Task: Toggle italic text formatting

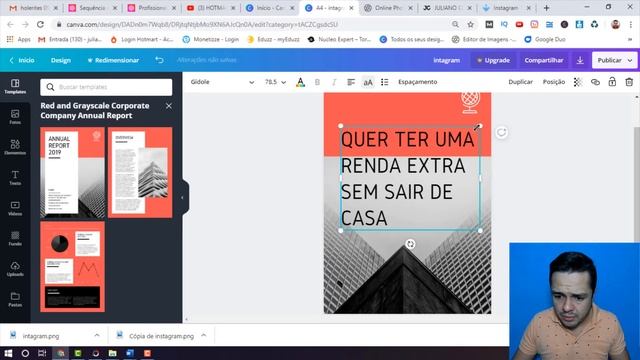Action: click(334, 82)
